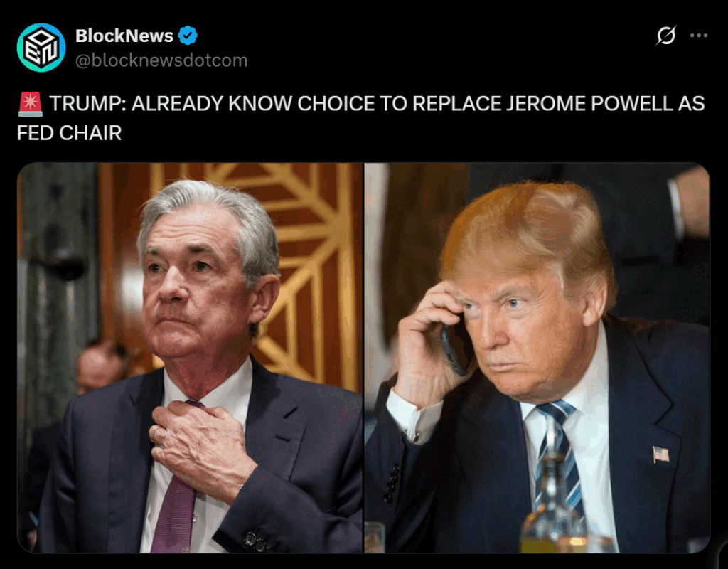Click the American flag lapel pin
Viewport: 728px width, 569px height.
[x=660, y=454]
